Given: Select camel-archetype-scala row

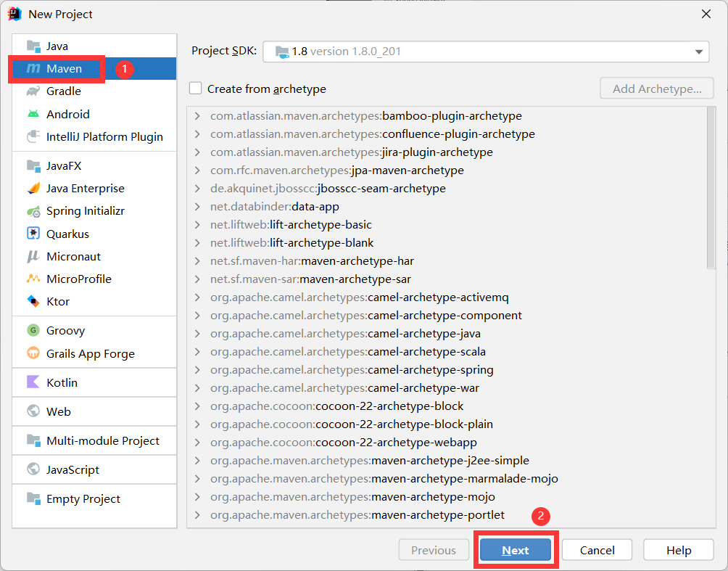Looking at the screenshot, I should point(447,352).
